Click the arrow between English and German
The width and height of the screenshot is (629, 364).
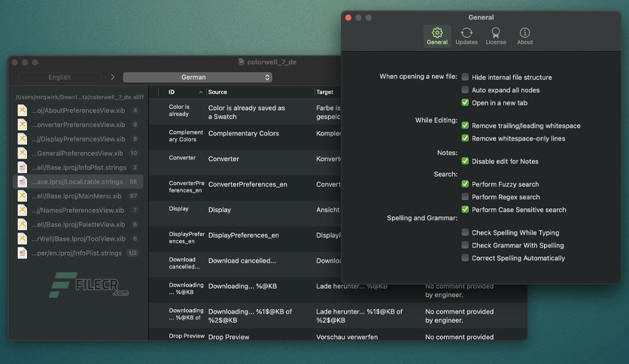pyautogui.click(x=112, y=77)
